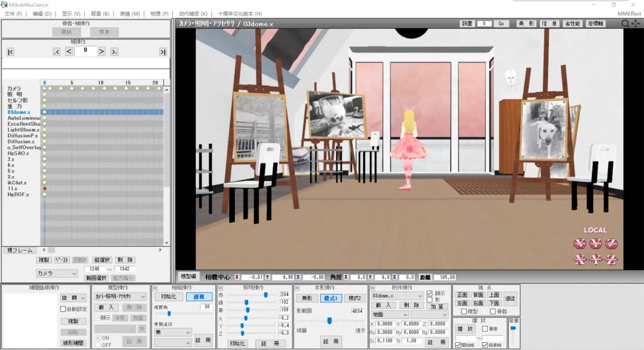Open the 文件 (F) menu
Image resolution: width=644 pixels, height=350 pixels.
pyautogui.click(x=13, y=14)
